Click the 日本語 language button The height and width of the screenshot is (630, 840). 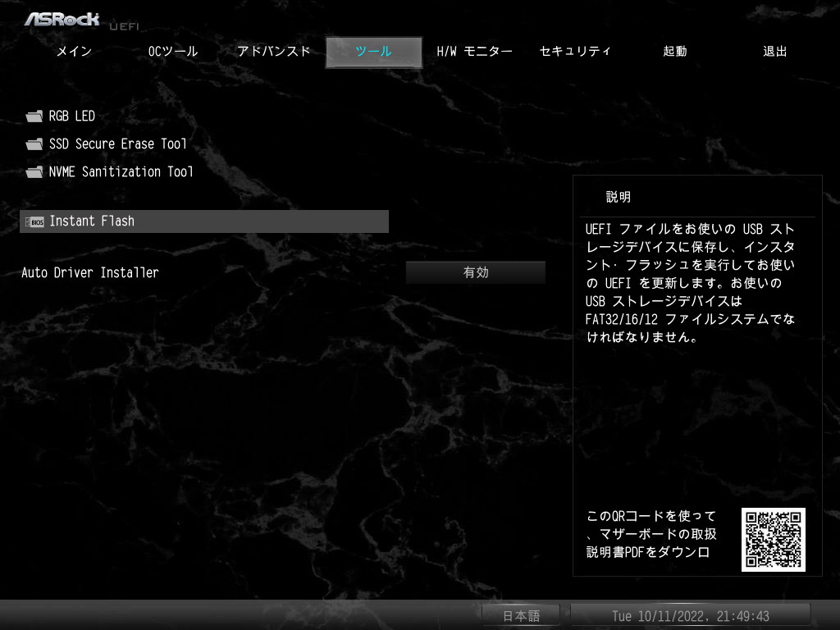(x=521, y=616)
